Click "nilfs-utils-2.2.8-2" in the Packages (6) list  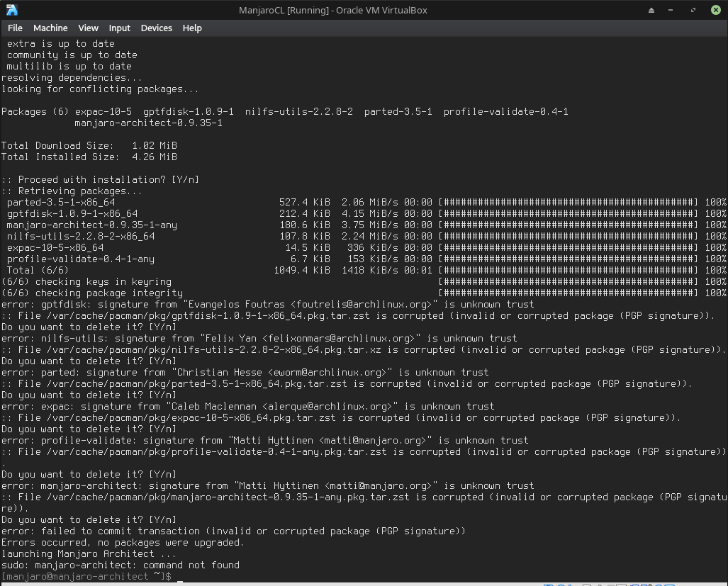299,112
